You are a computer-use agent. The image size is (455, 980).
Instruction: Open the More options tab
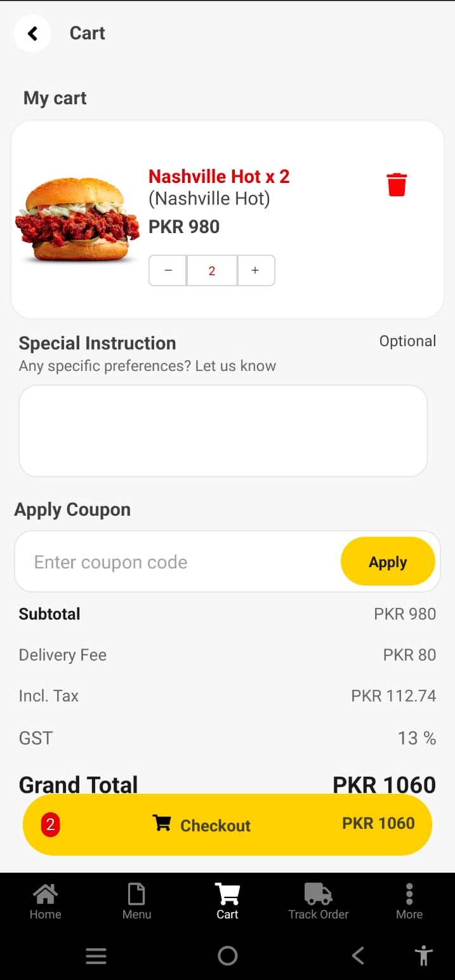pos(409,901)
